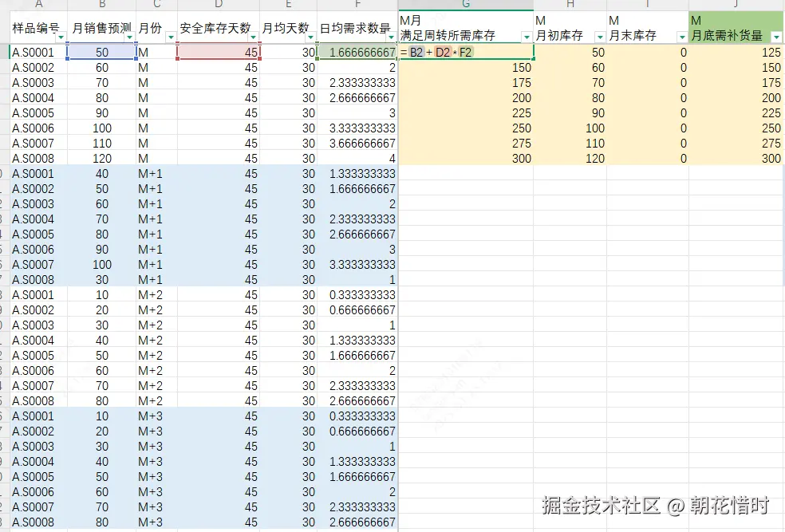Select value 225 in 满足周转所需库存 column
Screen dimensions: 785x532
coord(466,113)
